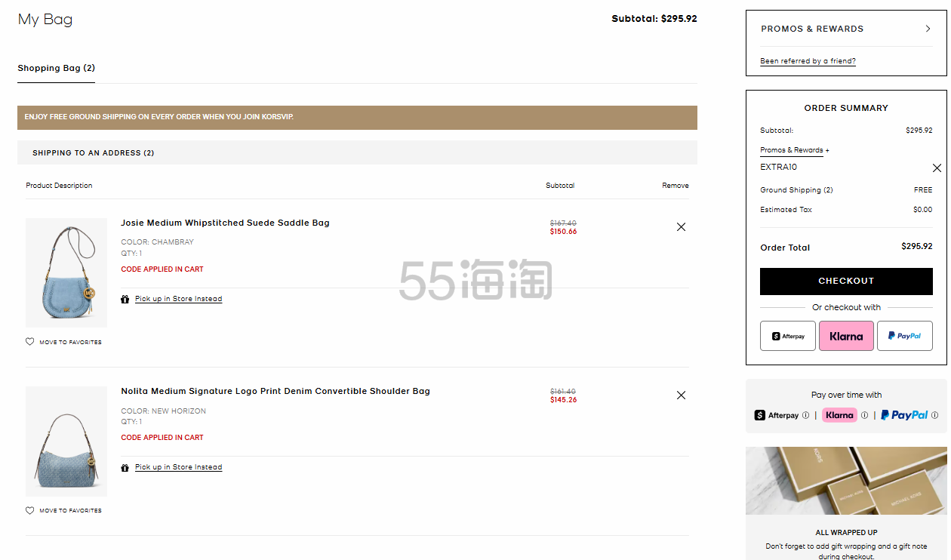Click the PROMOS & REWARDS heading
This screenshot has width=951, height=560.
(x=812, y=29)
